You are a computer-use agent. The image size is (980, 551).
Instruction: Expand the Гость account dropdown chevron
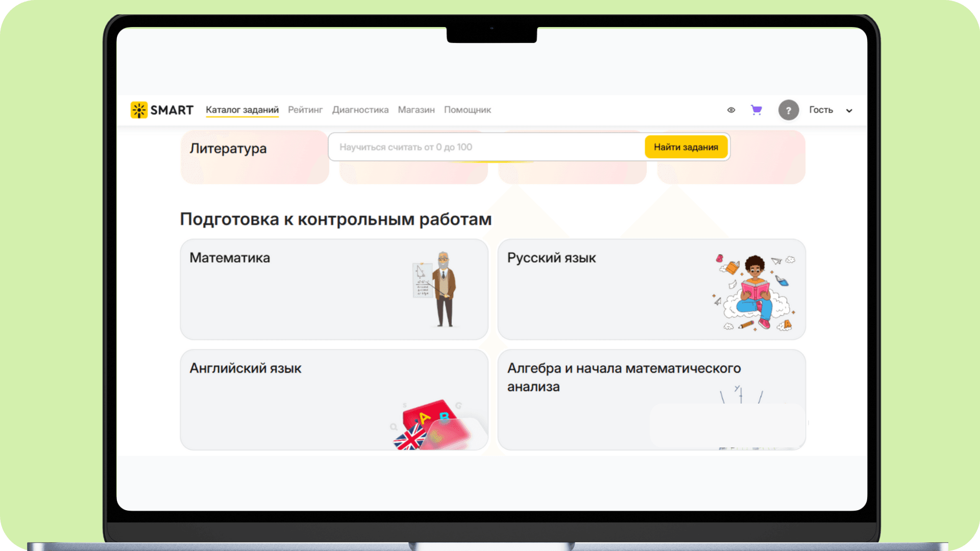click(849, 111)
